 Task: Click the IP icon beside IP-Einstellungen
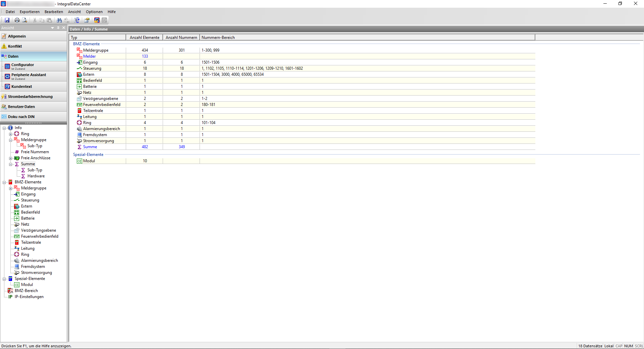click(10, 297)
